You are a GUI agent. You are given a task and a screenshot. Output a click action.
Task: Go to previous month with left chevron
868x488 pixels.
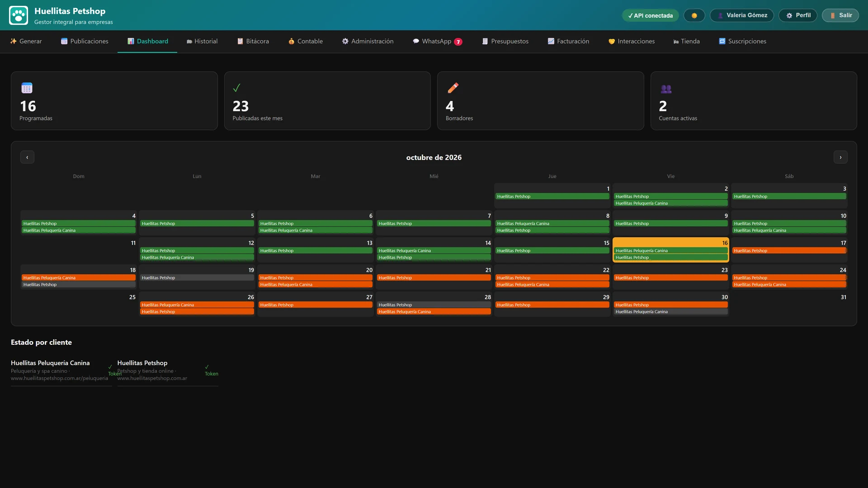(x=27, y=157)
